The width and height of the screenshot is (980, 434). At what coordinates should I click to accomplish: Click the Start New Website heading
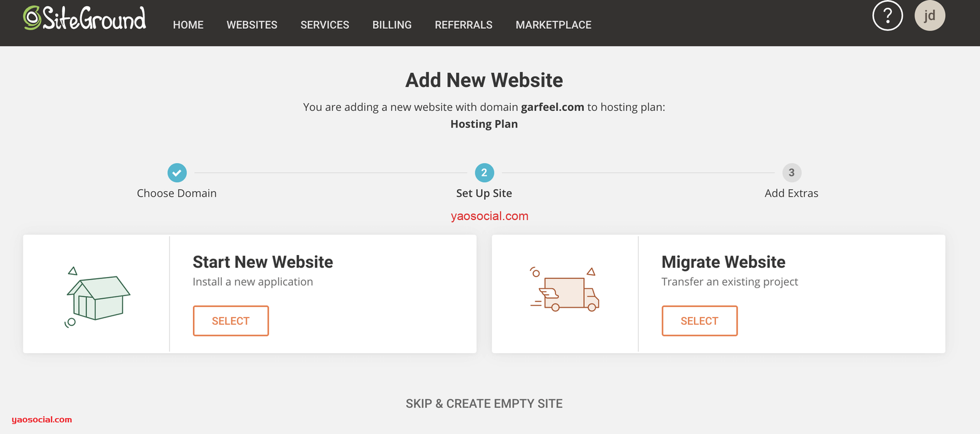[263, 262]
